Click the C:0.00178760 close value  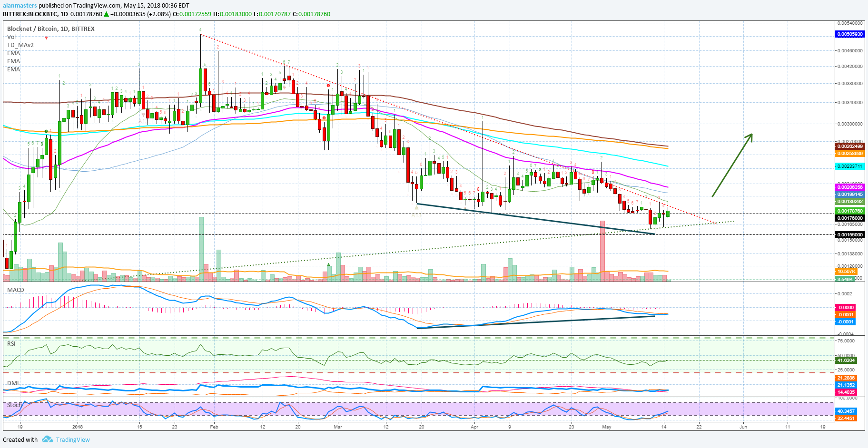(311, 14)
